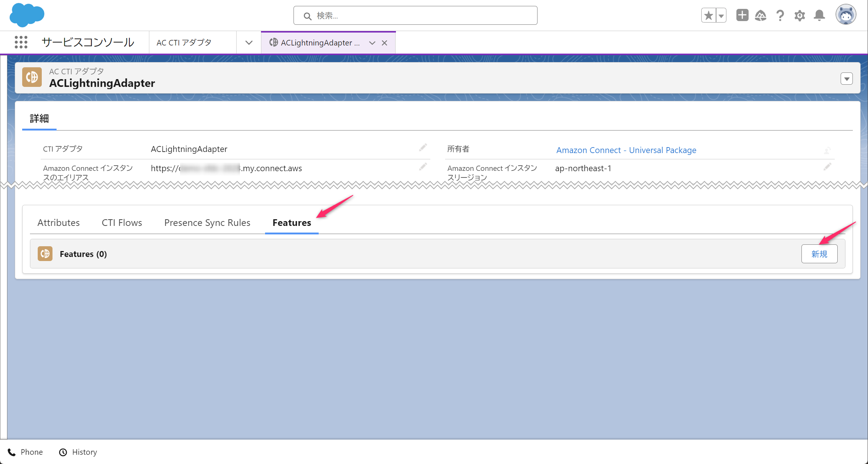Click the settings gear icon
Screen dimensions: 868x464
coord(800,16)
